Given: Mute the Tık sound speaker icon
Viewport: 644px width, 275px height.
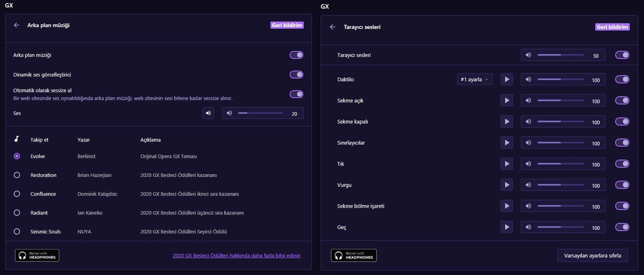Looking at the screenshot, I should tap(528, 164).
